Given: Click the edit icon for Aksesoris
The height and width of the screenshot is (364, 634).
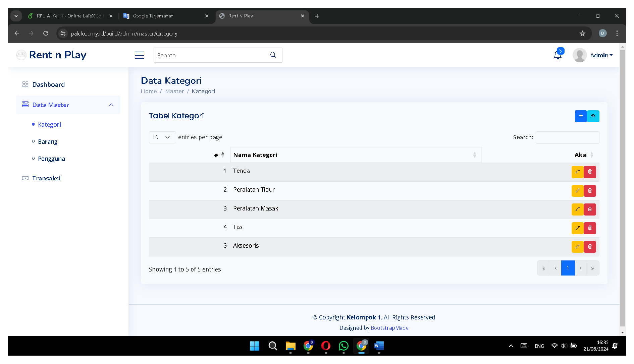Looking at the screenshot, I should click(x=577, y=247).
